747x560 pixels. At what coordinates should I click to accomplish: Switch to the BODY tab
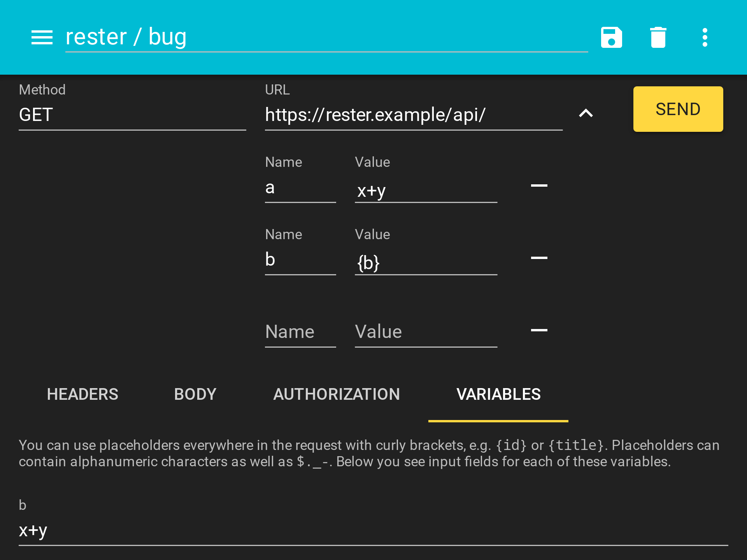pyautogui.click(x=195, y=394)
